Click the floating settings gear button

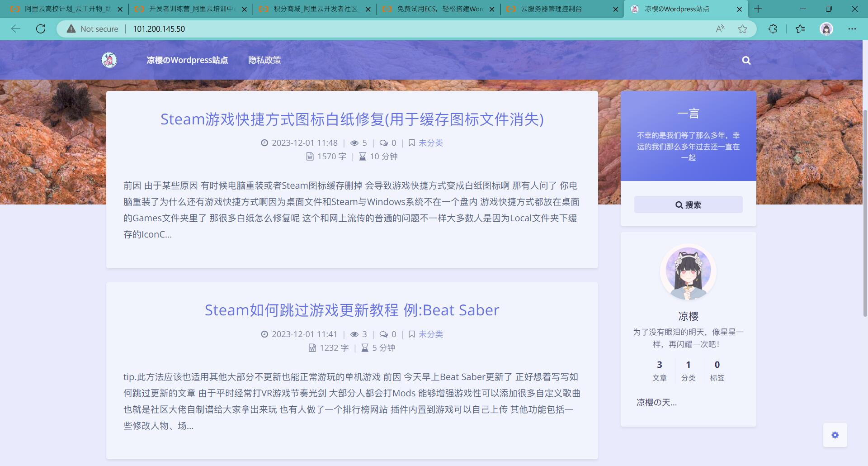point(835,435)
